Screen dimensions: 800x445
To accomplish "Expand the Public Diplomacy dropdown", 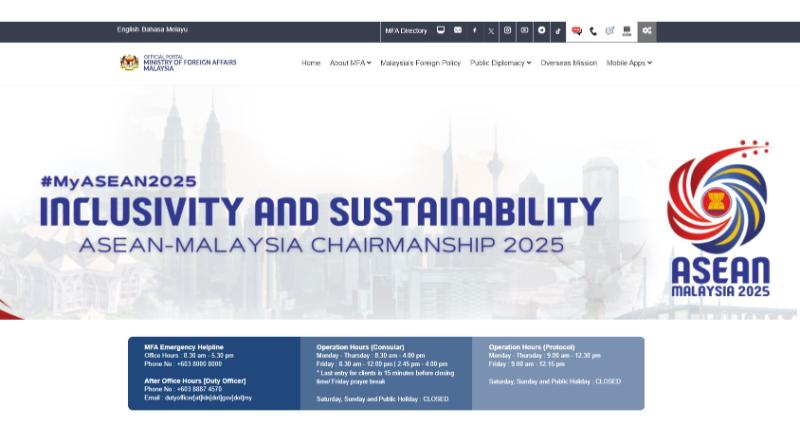I will tap(501, 63).
